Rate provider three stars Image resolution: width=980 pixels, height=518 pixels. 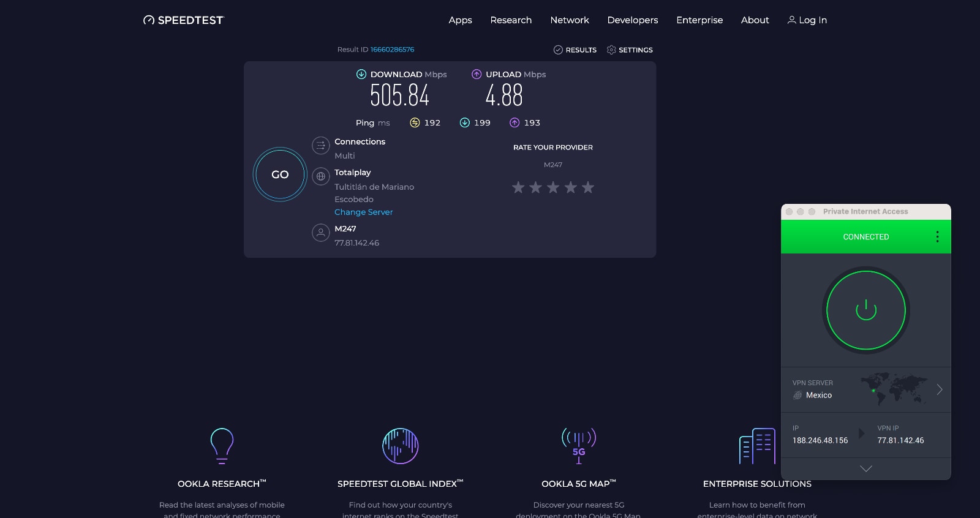(x=553, y=187)
